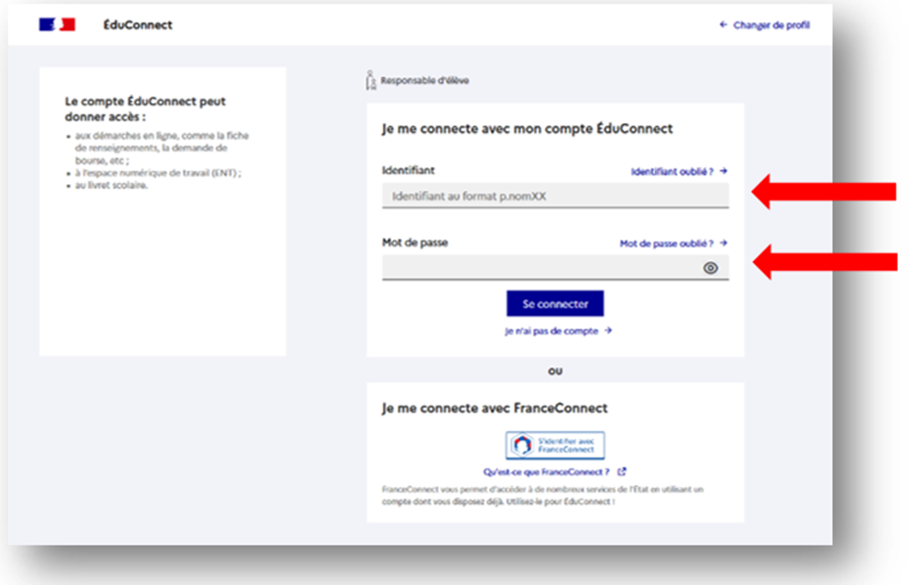Click the Je me connecte avec mon compte ÉduConnect heading
The height and width of the screenshot is (585, 924).
527,129
